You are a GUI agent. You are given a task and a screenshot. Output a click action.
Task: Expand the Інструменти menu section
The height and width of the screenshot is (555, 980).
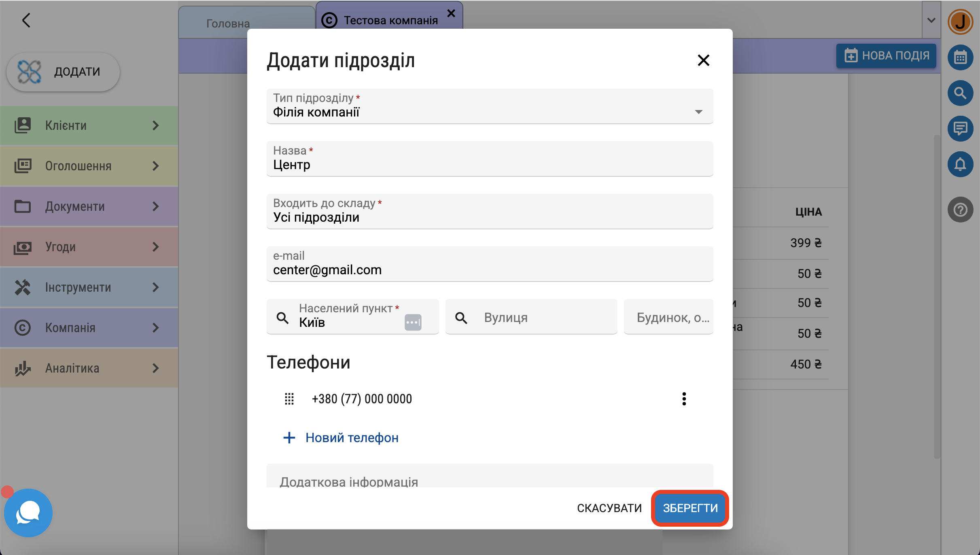[x=89, y=287]
